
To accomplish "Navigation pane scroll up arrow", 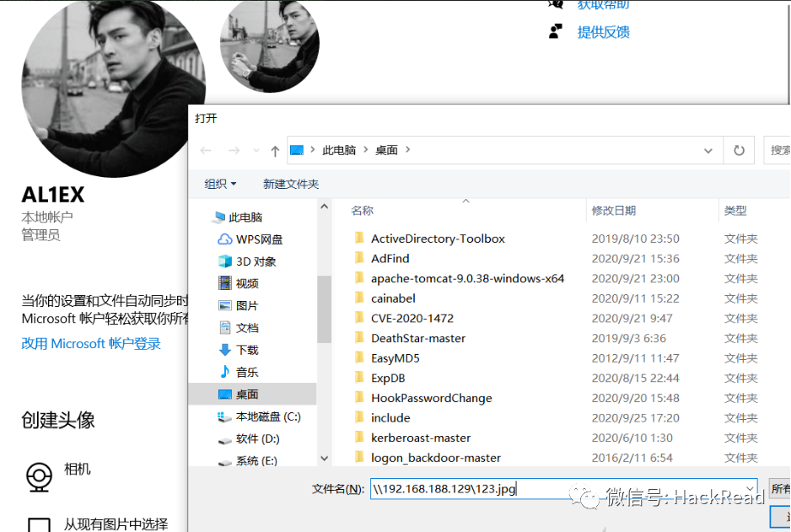I will 325,207.
